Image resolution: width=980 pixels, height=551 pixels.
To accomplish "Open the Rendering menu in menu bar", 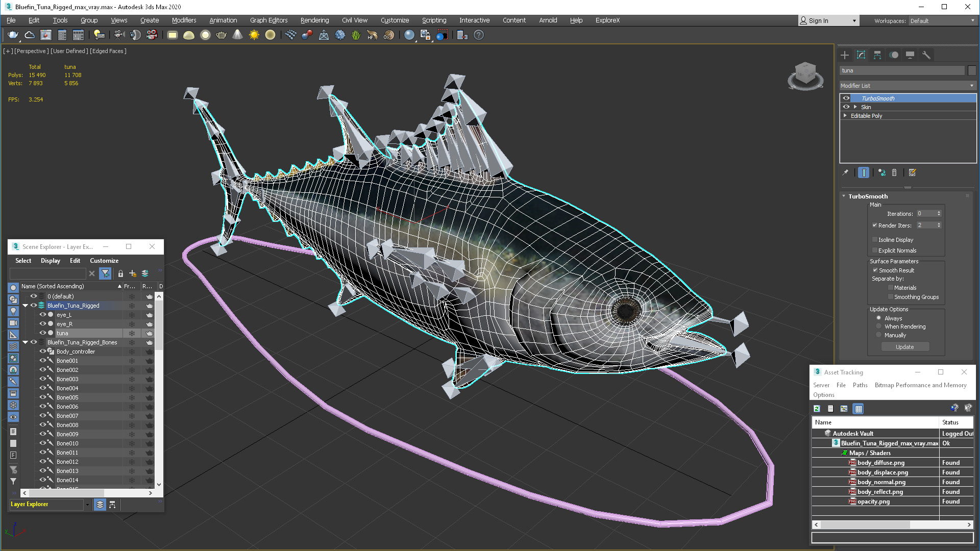I will (314, 20).
